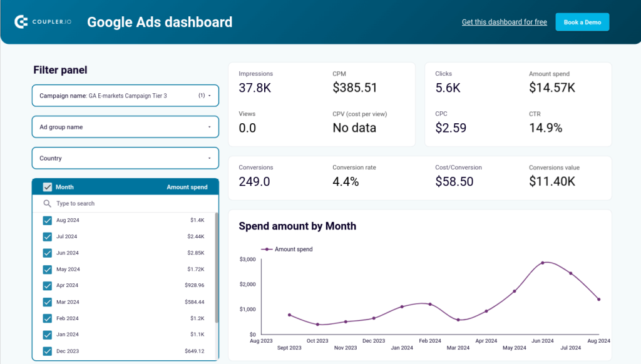
Task: Deselect the Jan 2024 month
Action: (x=47, y=335)
